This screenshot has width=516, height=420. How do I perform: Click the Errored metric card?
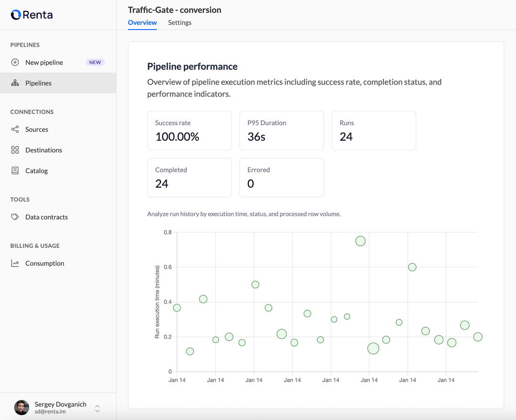(x=281, y=178)
